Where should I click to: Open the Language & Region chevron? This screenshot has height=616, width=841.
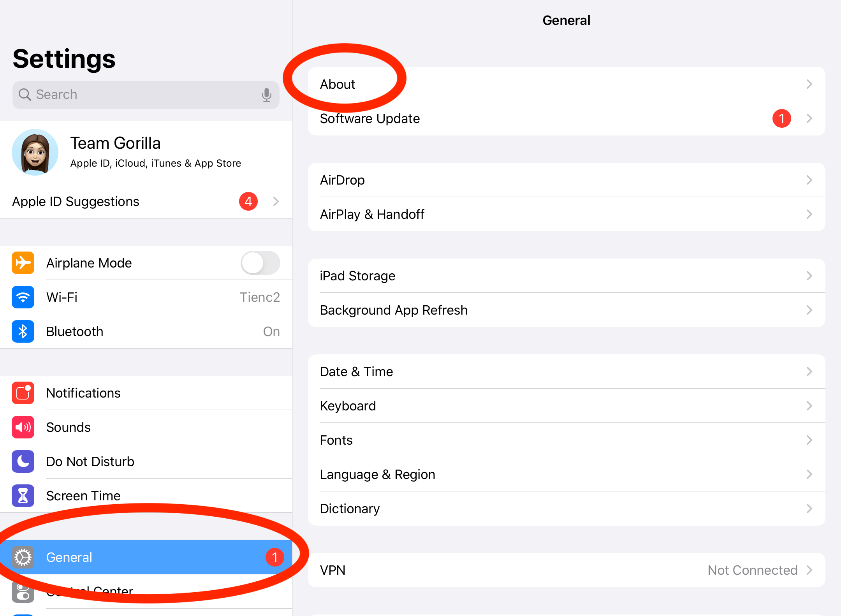(809, 474)
